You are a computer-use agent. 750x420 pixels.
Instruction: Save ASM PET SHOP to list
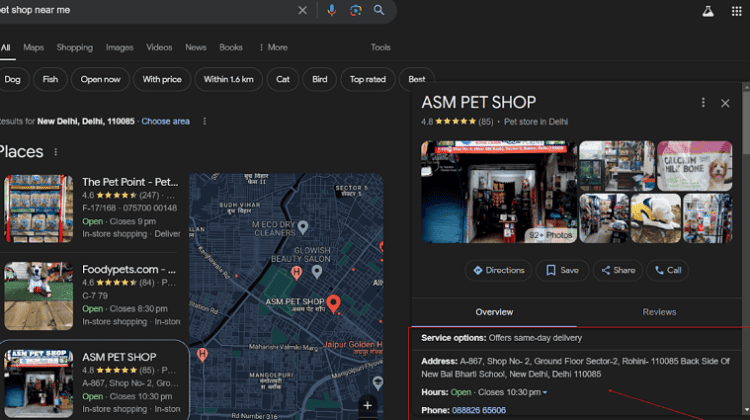[x=562, y=270]
